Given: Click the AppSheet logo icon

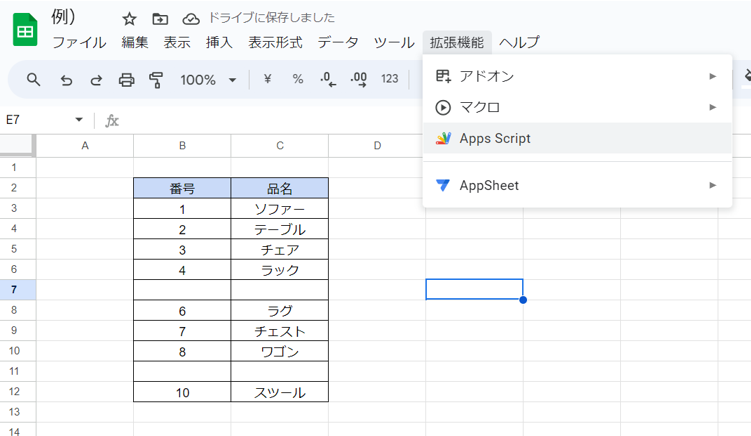Looking at the screenshot, I should 443,185.
